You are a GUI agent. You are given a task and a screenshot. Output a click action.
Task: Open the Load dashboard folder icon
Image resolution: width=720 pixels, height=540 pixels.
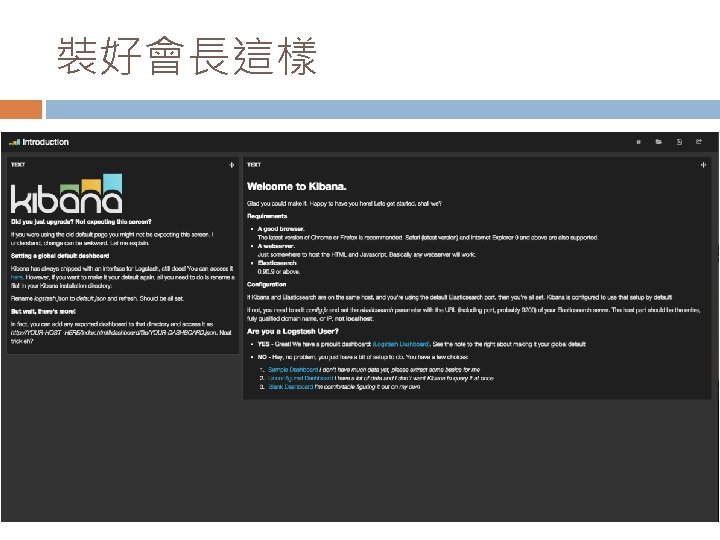point(658,142)
